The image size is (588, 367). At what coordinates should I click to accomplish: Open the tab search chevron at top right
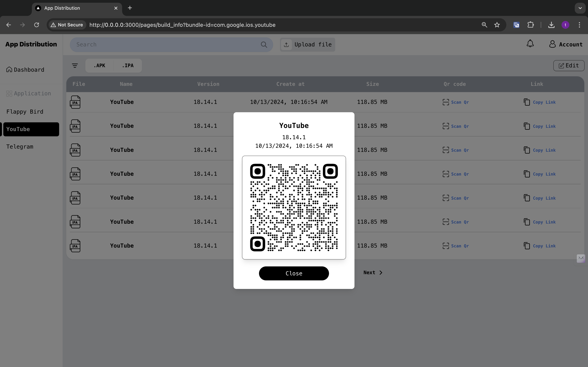pyautogui.click(x=580, y=8)
